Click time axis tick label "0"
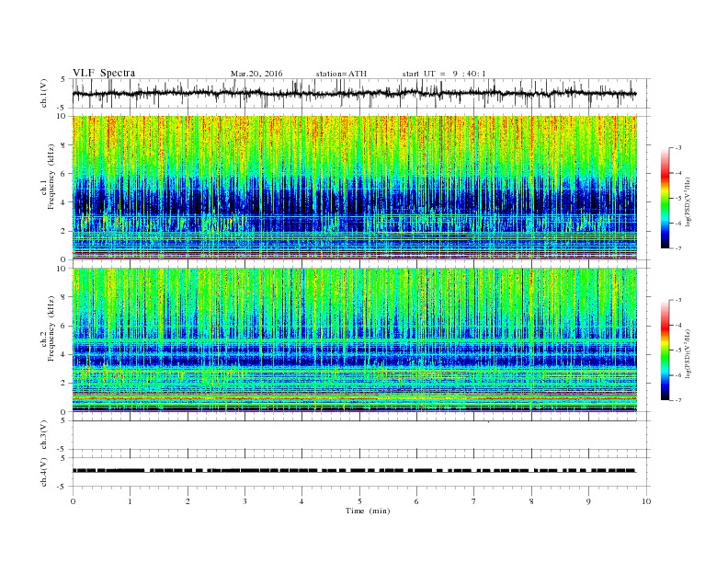 (x=73, y=501)
